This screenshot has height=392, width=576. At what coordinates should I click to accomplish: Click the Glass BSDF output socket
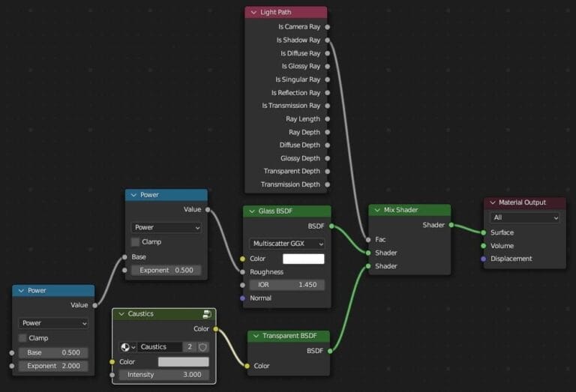click(331, 226)
